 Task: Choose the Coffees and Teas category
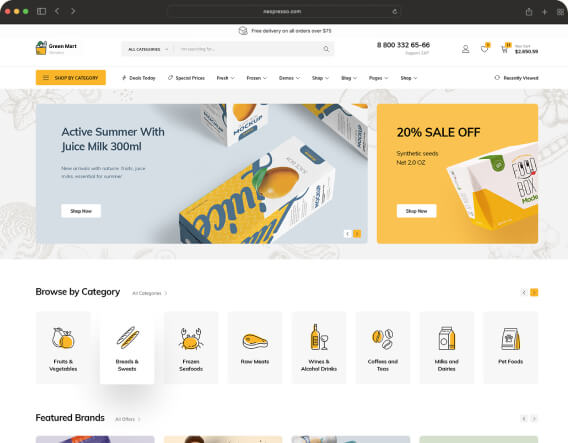tap(383, 347)
